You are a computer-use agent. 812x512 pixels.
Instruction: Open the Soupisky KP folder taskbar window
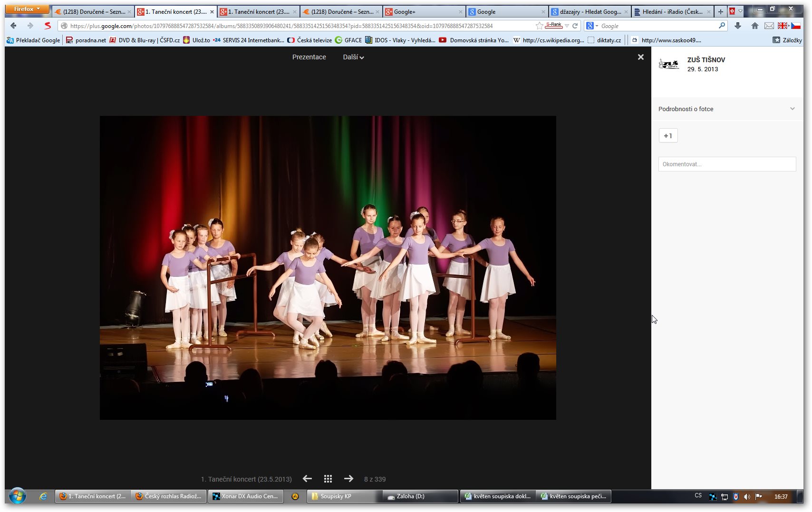pos(345,496)
